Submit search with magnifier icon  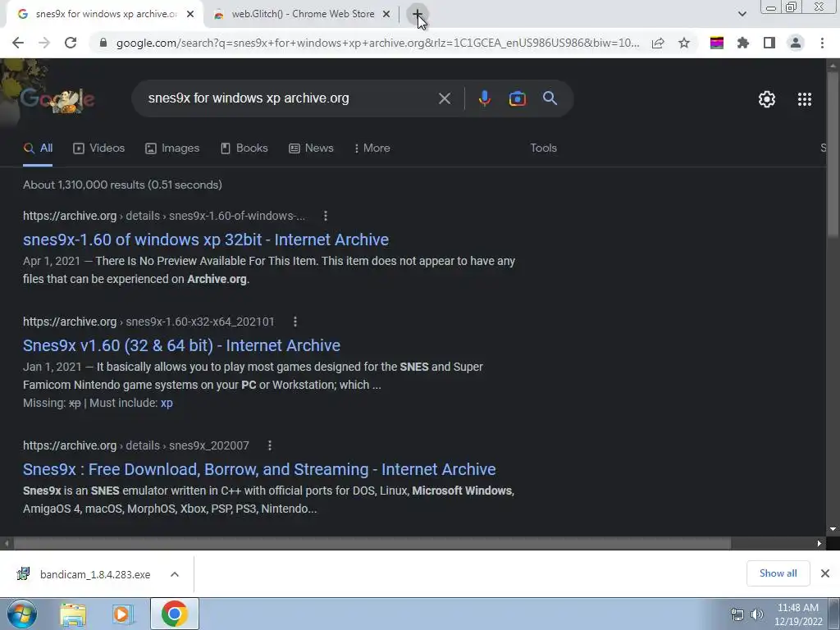(550, 98)
